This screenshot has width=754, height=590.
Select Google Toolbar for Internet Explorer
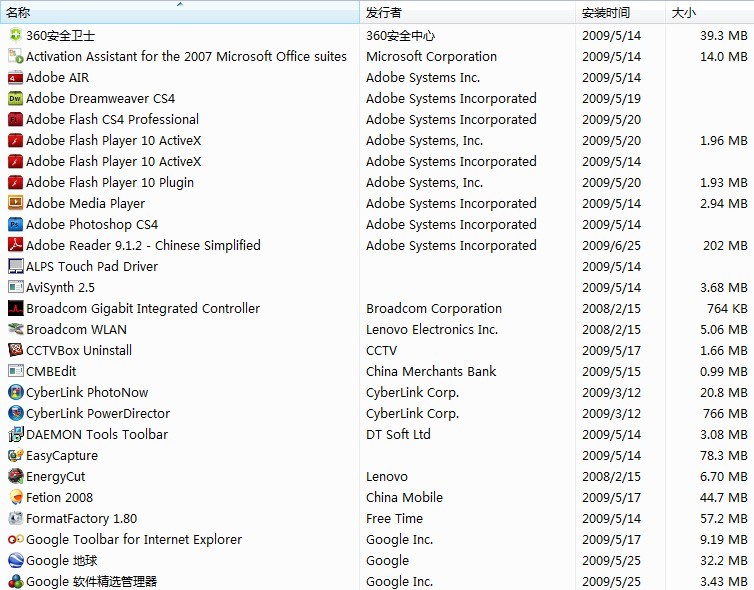(134, 539)
